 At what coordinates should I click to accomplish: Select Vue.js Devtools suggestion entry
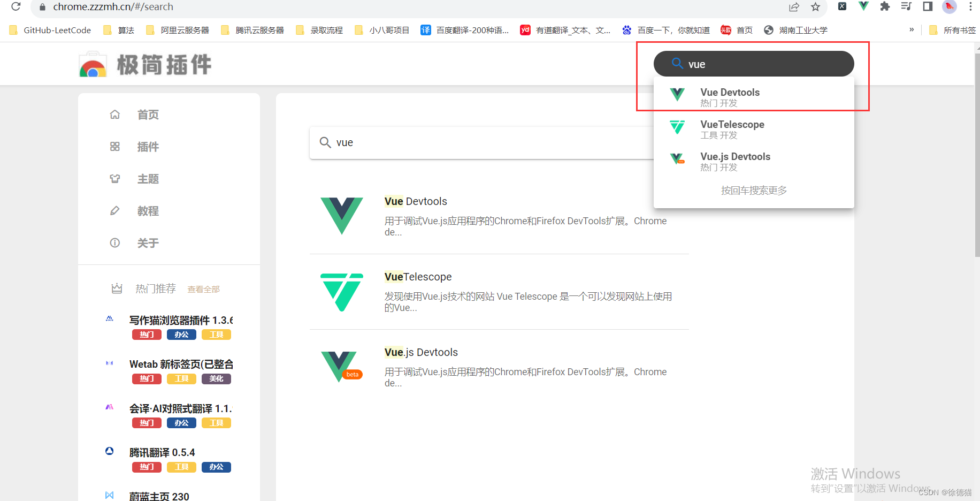click(736, 161)
